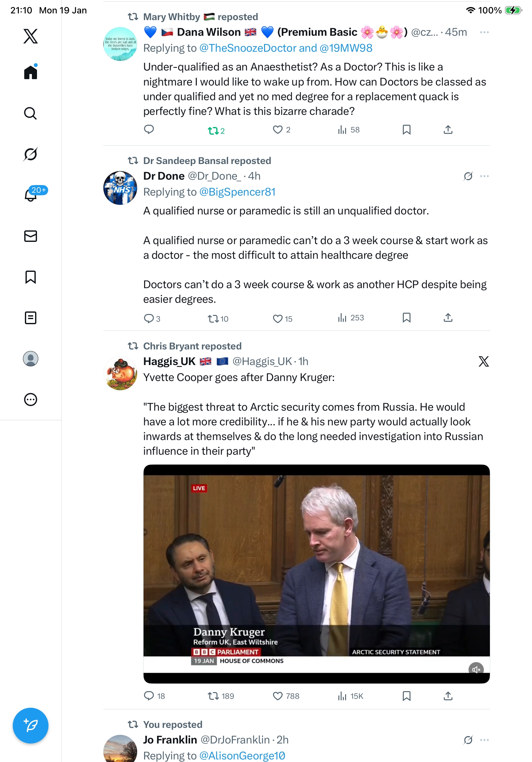Unmute the Danny Kruger video

coord(476,670)
